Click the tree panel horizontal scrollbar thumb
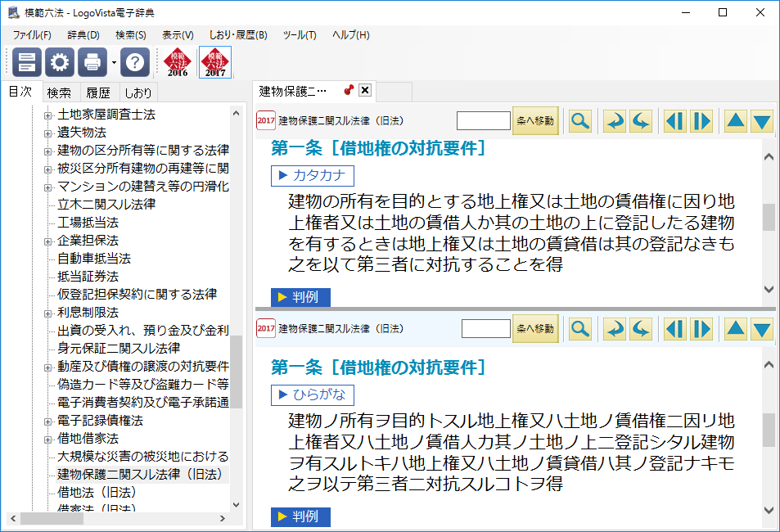Image resolution: width=780 pixels, height=532 pixels. coord(52,519)
